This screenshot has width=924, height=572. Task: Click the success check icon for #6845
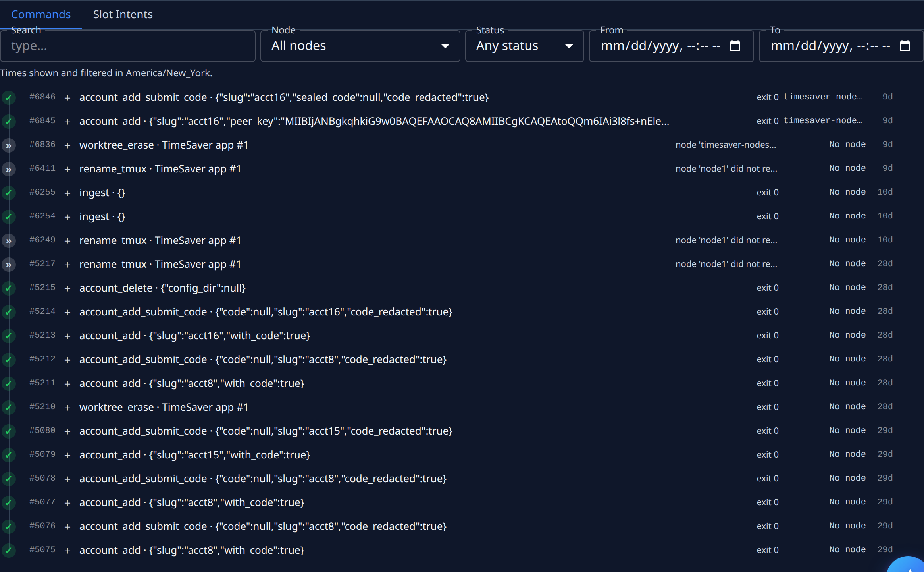8,122
